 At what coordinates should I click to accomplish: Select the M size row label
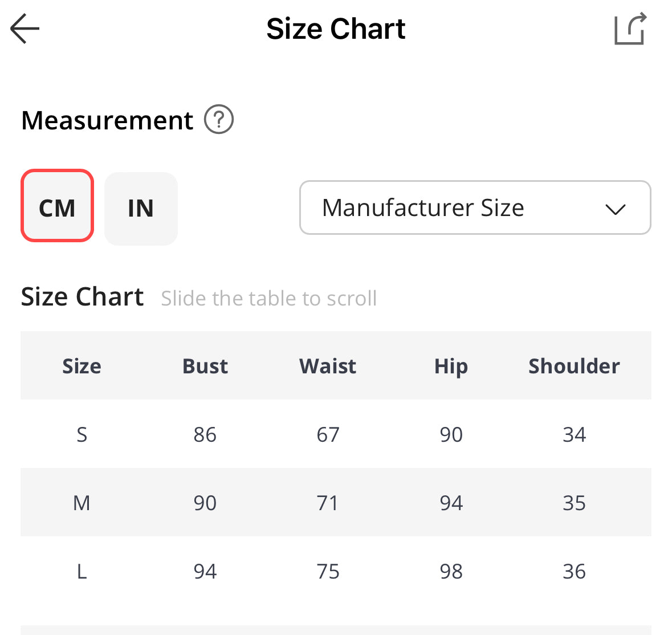point(82,503)
